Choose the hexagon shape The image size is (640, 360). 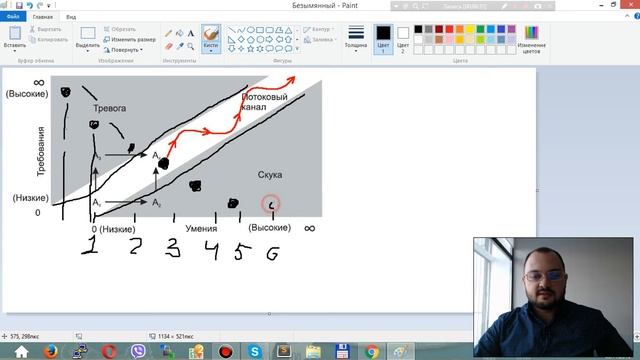pyautogui.click(x=260, y=40)
